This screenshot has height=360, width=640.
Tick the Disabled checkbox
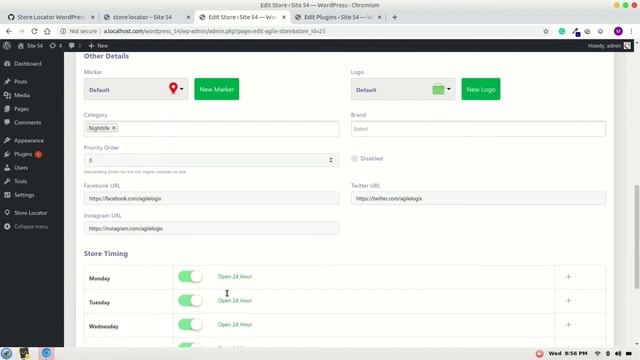click(354, 159)
